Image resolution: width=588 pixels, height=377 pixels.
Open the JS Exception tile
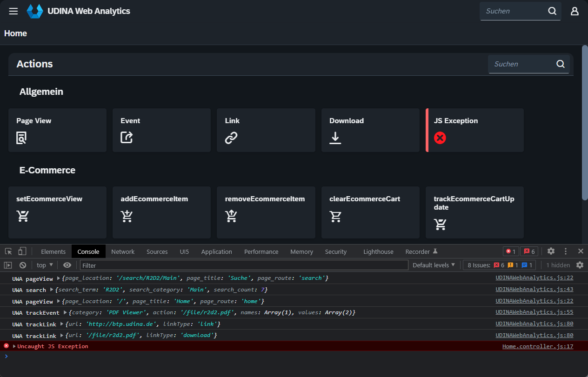tap(474, 130)
